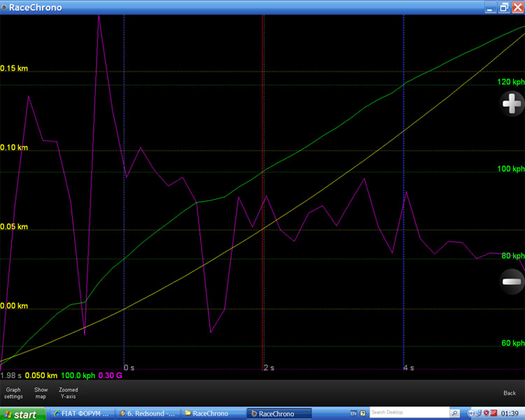The width and height of the screenshot is (525, 420).
Task: Maximize the RaceChrono window
Action: pos(504,7)
